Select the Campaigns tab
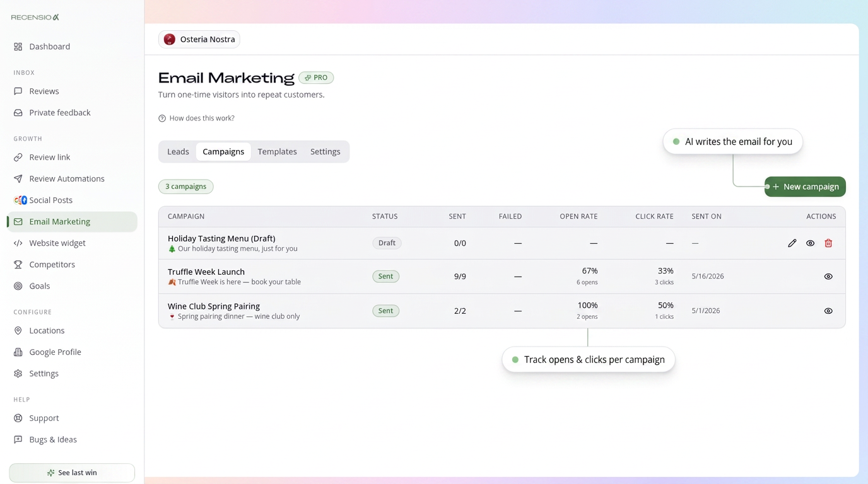 point(223,152)
